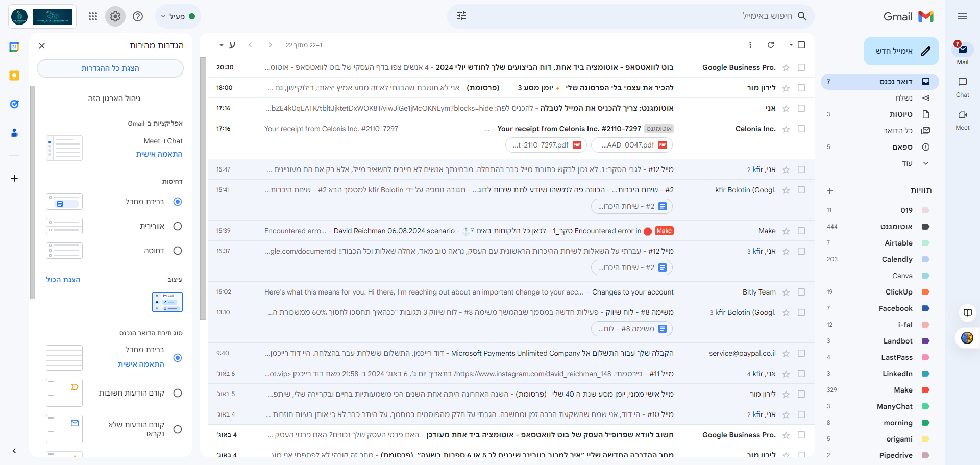Viewport: 980px width, 465px height.
Task: Choose Important first inbox type radio
Action: tap(178, 393)
